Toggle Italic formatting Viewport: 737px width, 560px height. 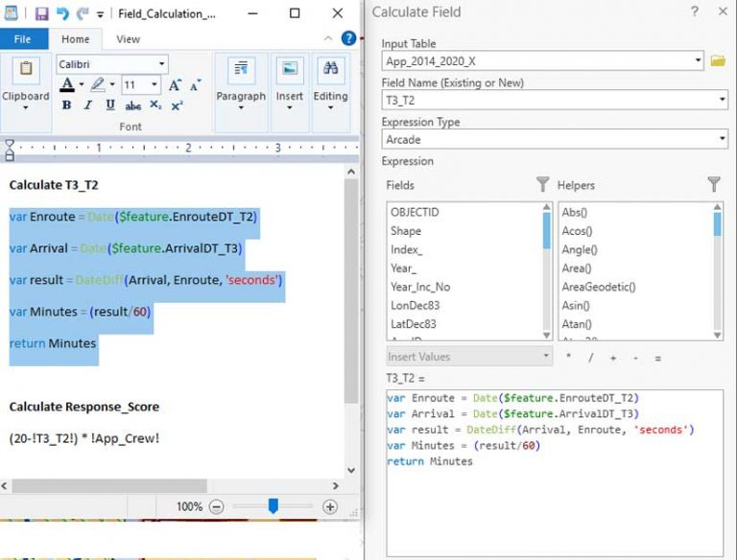tap(88, 105)
